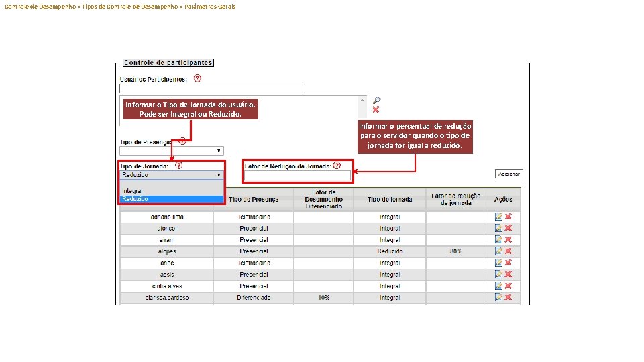The width and height of the screenshot is (644, 362).
Task: Click the 80% cell in alopes row
Action: [456, 251]
